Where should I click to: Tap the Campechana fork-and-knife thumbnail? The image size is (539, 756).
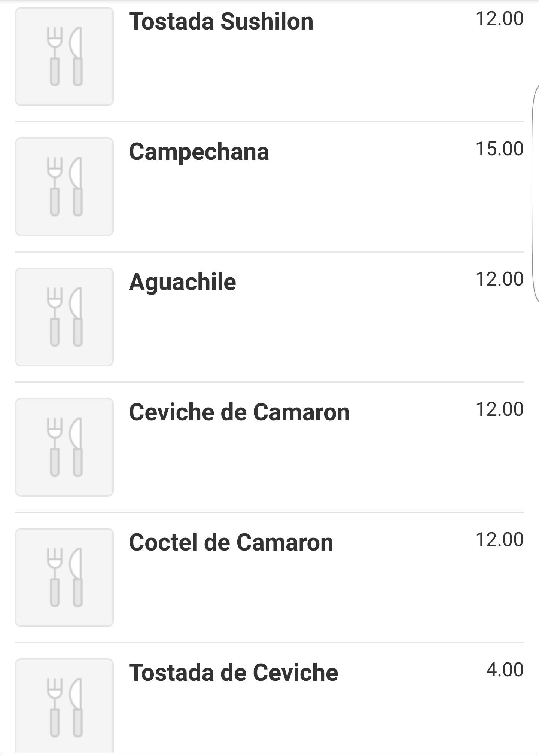click(x=64, y=187)
